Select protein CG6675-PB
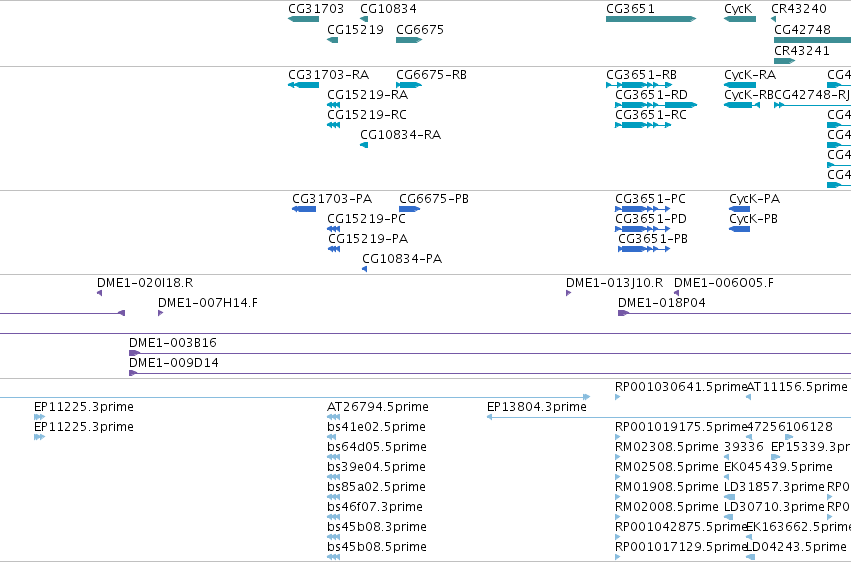The image size is (851, 562). (434, 199)
